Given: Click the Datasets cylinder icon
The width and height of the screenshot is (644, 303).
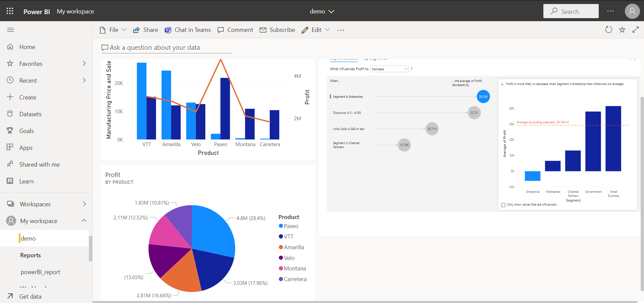Looking at the screenshot, I should coord(10,114).
